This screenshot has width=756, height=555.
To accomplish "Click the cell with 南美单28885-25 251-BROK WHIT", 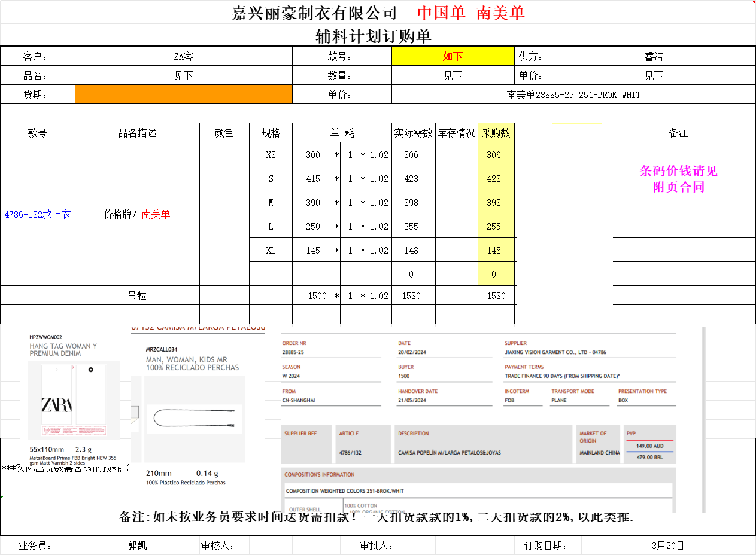I will 573,94.
